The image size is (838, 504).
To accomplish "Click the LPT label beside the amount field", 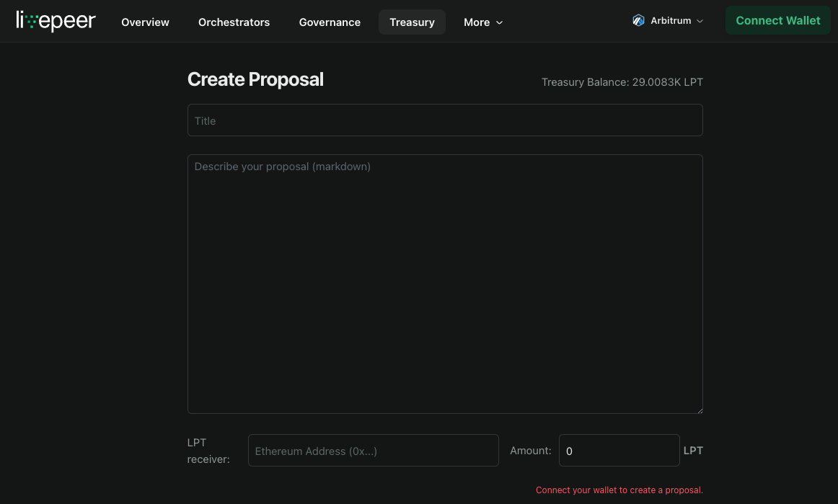I will point(693,450).
